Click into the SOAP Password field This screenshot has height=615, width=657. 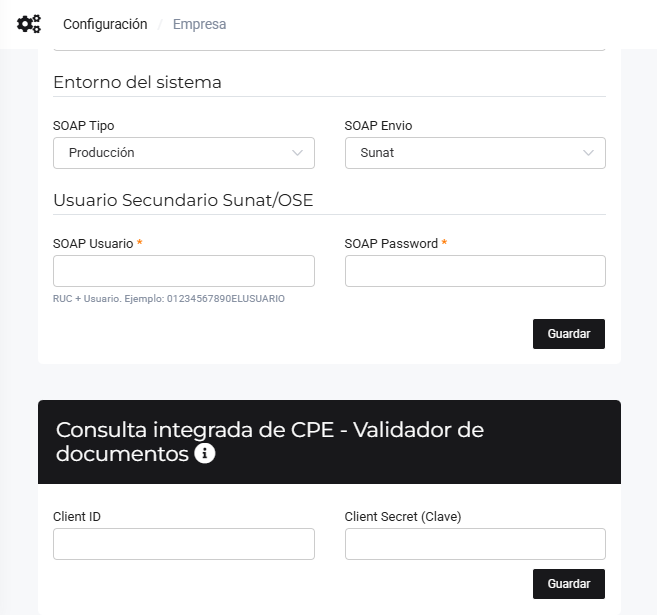475,271
